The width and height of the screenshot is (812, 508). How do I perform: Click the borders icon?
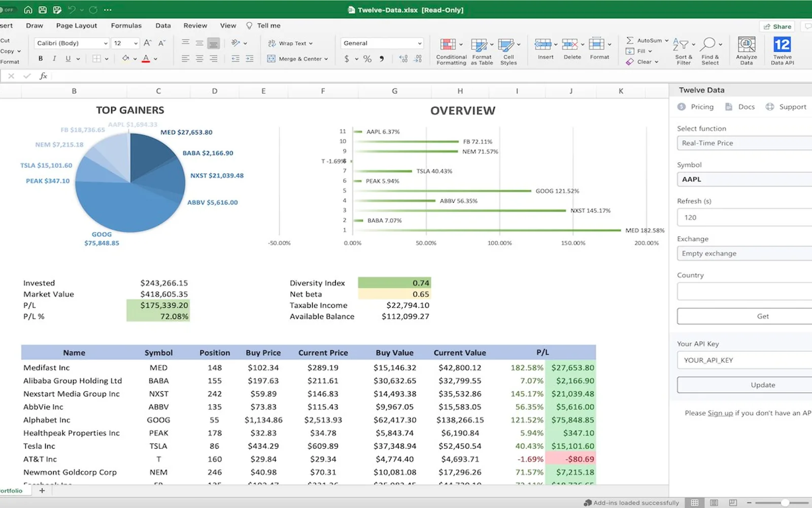pos(96,58)
